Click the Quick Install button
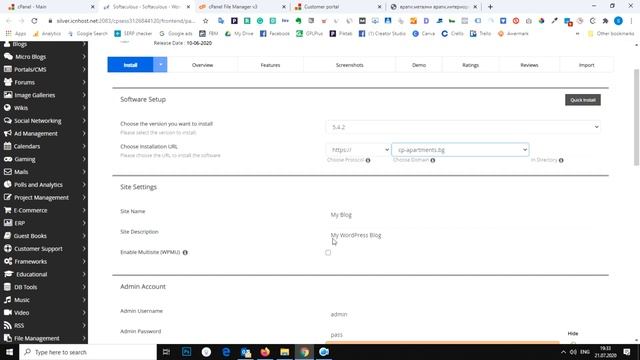Image resolution: width=640 pixels, height=360 pixels. 582,100
